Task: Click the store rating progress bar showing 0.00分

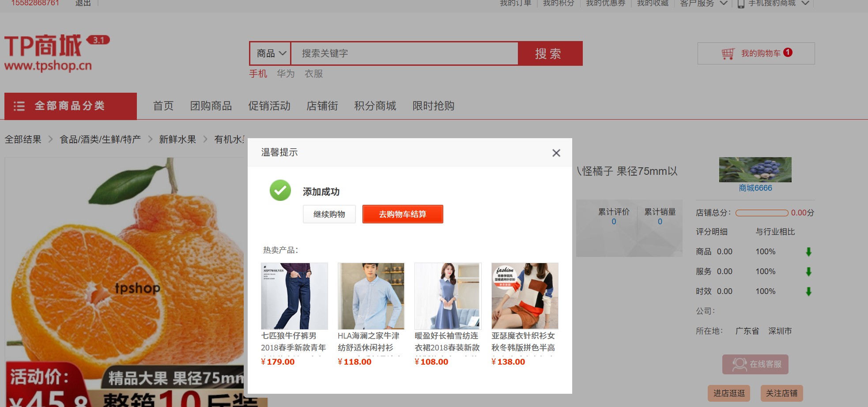Action: tap(763, 213)
